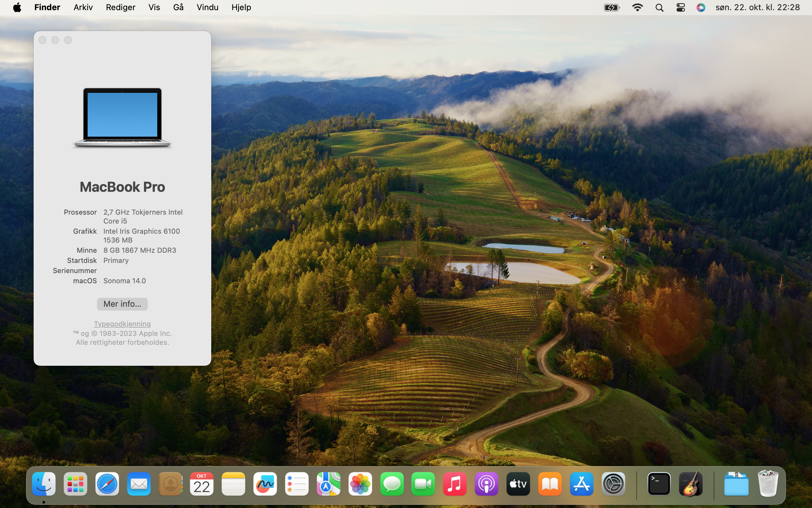
Task: Click the 8 GB 1867 MHz DDR3 value
Action: tap(140, 250)
